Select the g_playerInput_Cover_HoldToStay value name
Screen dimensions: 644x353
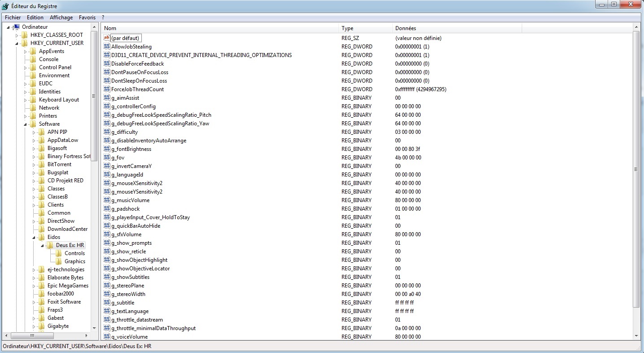(x=150, y=217)
